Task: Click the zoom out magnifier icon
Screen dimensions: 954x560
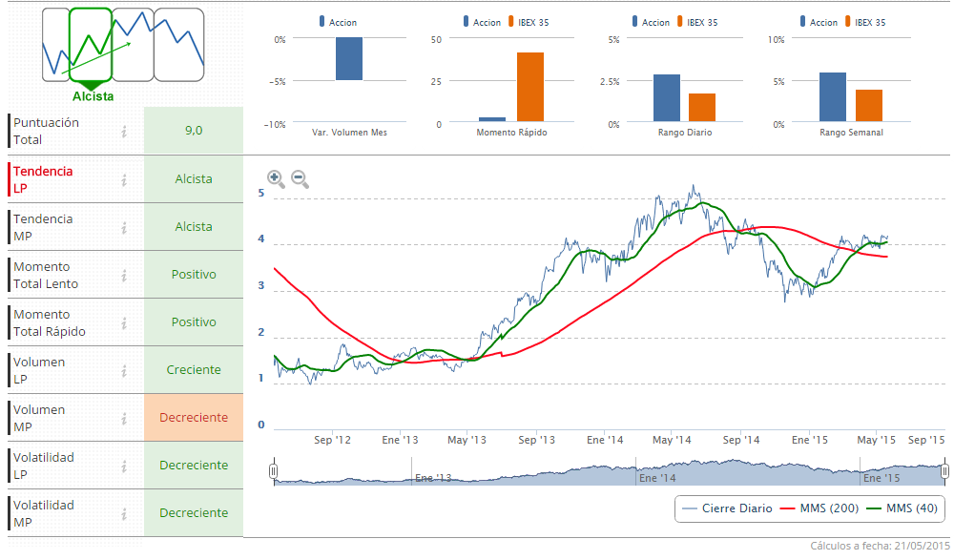Action: (x=299, y=177)
